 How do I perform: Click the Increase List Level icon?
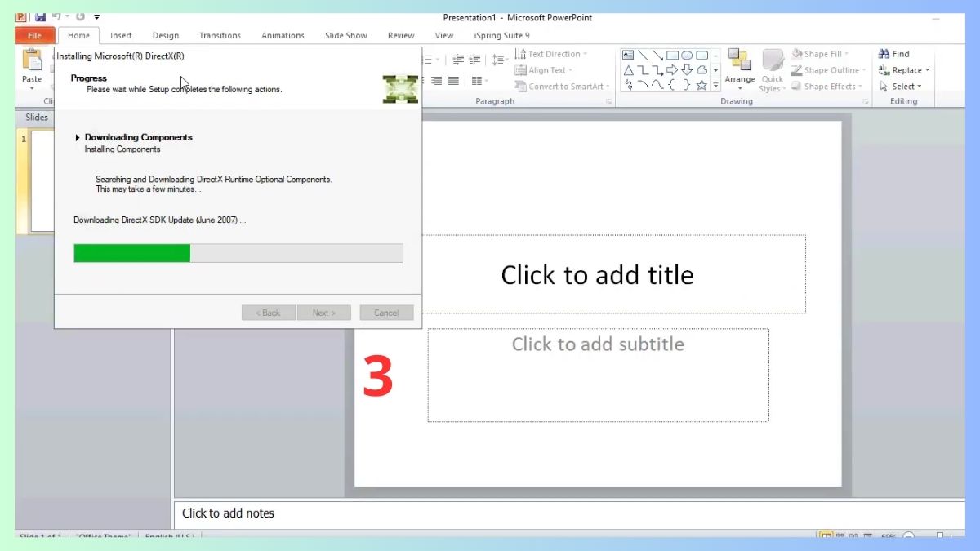(x=474, y=59)
